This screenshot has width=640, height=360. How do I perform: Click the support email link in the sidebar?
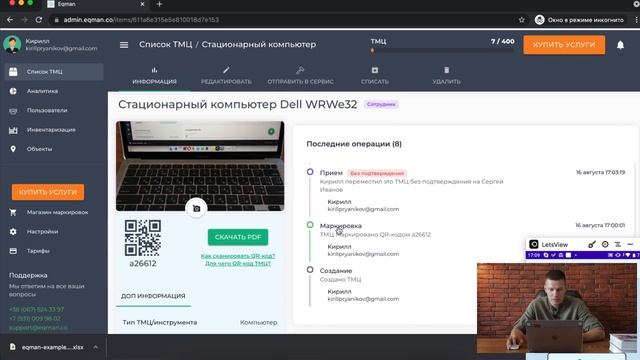(x=38, y=327)
